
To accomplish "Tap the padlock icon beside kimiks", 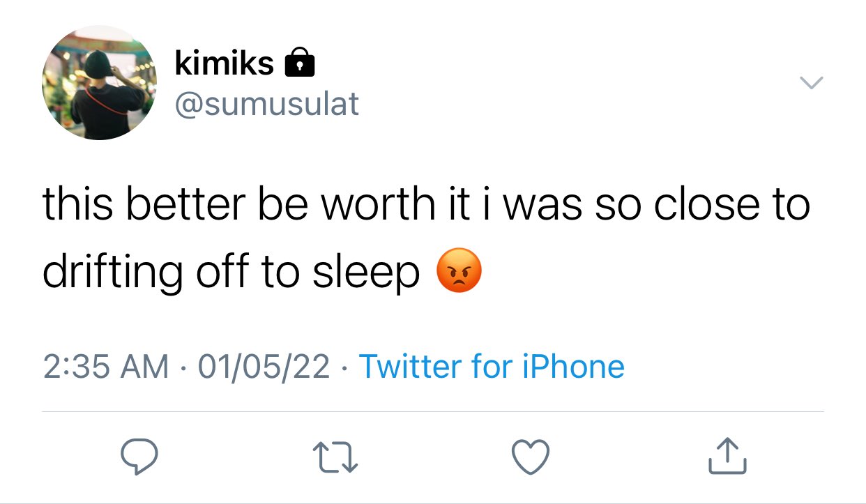I will coord(300,61).
